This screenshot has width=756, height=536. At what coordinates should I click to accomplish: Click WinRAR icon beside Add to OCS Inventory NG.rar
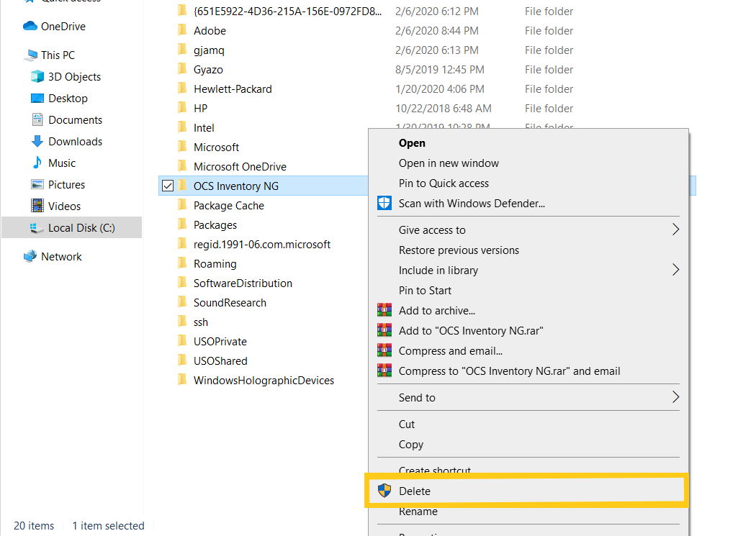[384, 330]
